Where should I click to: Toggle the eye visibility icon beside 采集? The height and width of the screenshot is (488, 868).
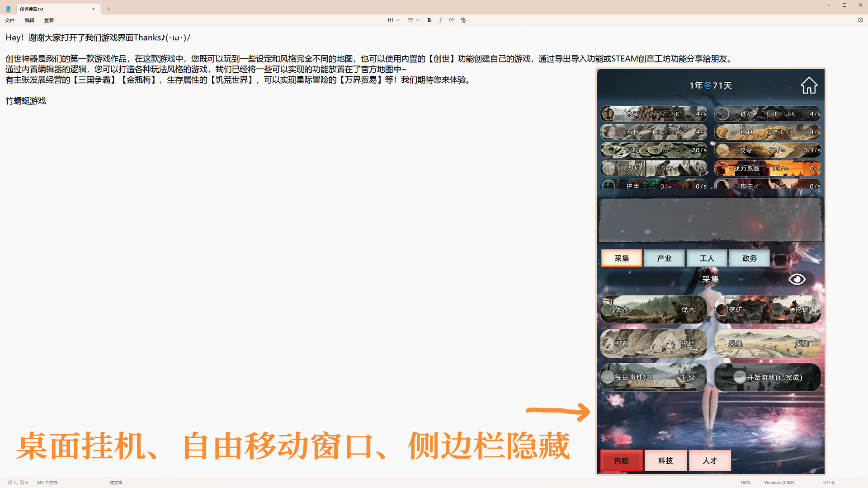point(797,279)
